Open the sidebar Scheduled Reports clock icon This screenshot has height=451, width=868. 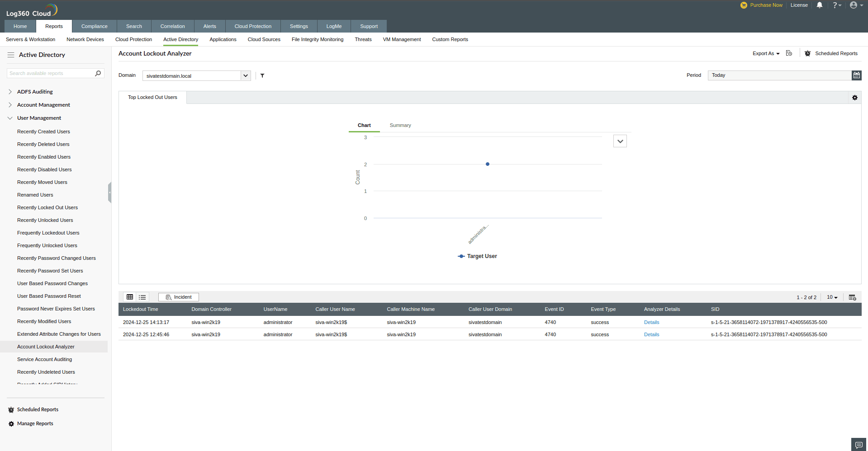coord(11,410)
